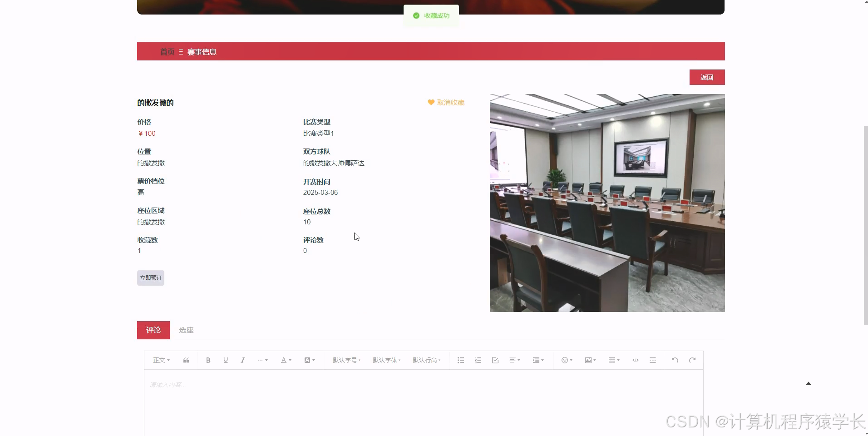Screen dimensions: 868x436
Task: Open the 默认字号 font size dropdown
Action: pos(345,360)
